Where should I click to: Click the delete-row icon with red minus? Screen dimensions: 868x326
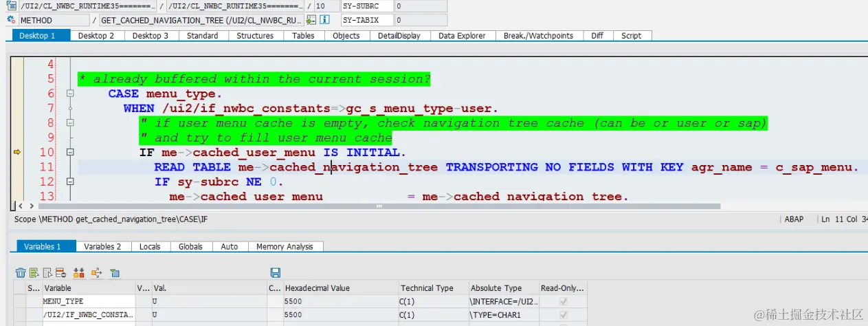(60, 273)
